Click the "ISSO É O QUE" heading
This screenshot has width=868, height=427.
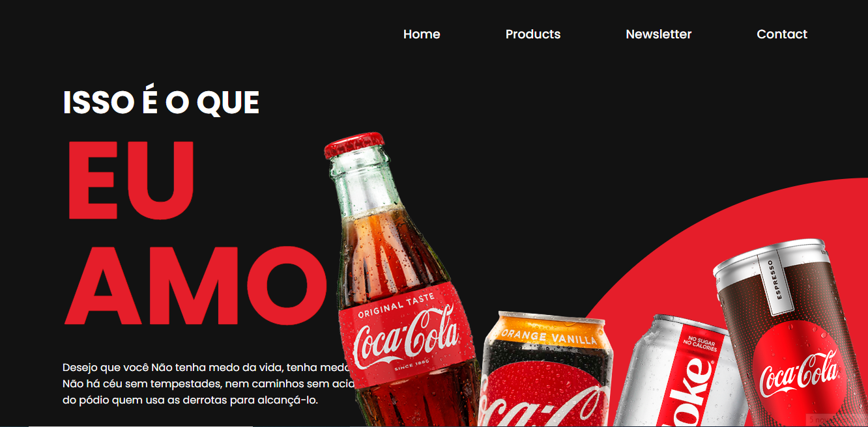click(x=161, y=103)
